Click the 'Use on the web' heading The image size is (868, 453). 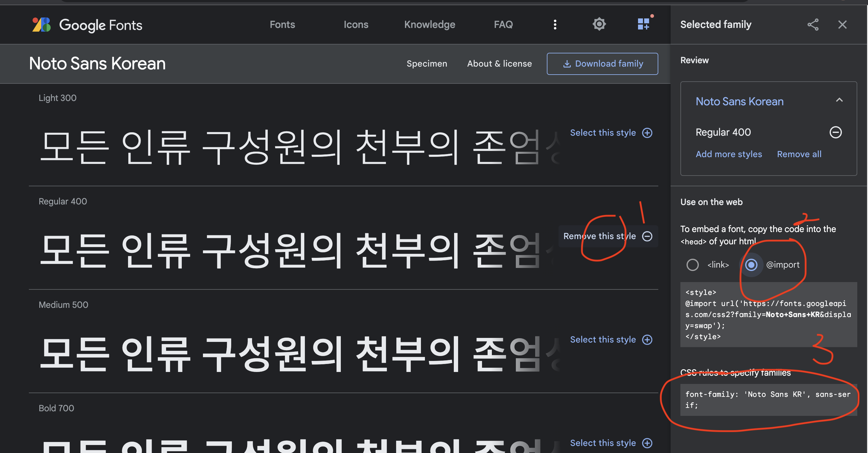[711, 202]
